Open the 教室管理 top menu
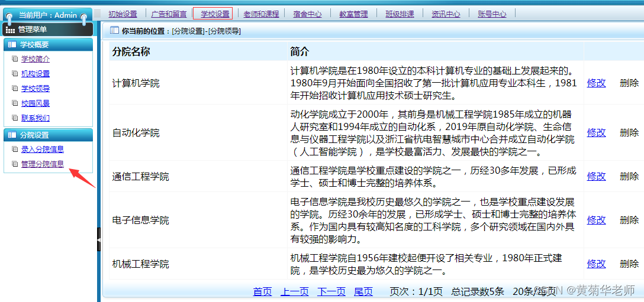This screenshot has height=302, width=644. point(353,14)
